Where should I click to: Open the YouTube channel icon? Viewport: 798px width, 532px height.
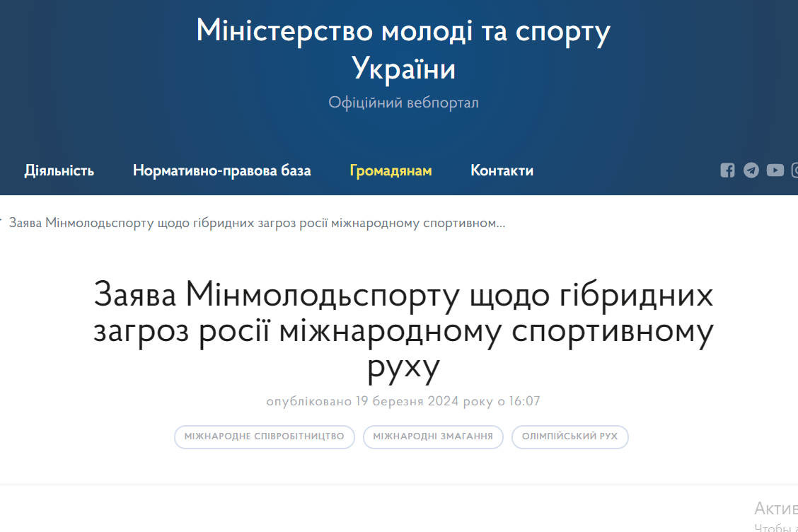(775, 170)
